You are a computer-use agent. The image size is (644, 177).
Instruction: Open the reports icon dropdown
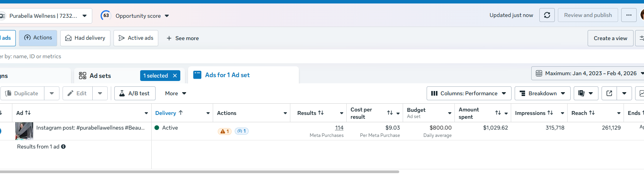[586, 93]
